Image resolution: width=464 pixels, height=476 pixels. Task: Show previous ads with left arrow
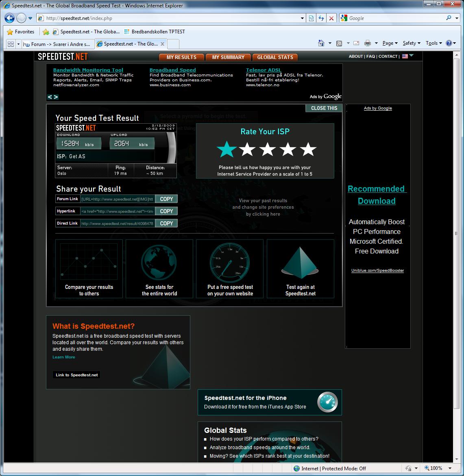pos(50,97)
